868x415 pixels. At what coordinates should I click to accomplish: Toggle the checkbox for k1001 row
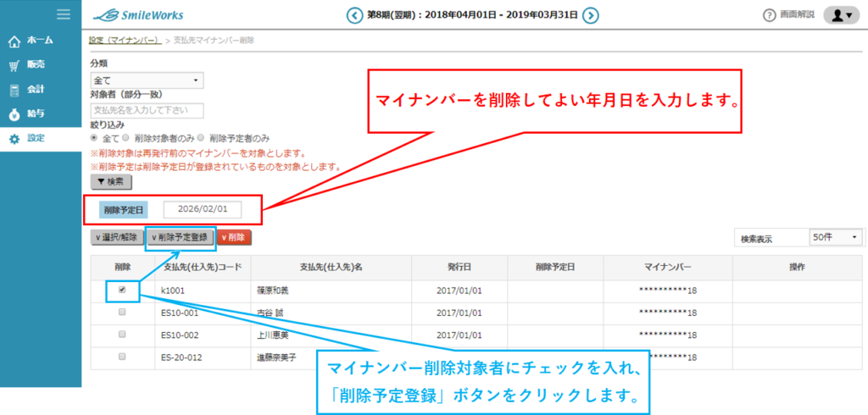(x=123, y=290)
